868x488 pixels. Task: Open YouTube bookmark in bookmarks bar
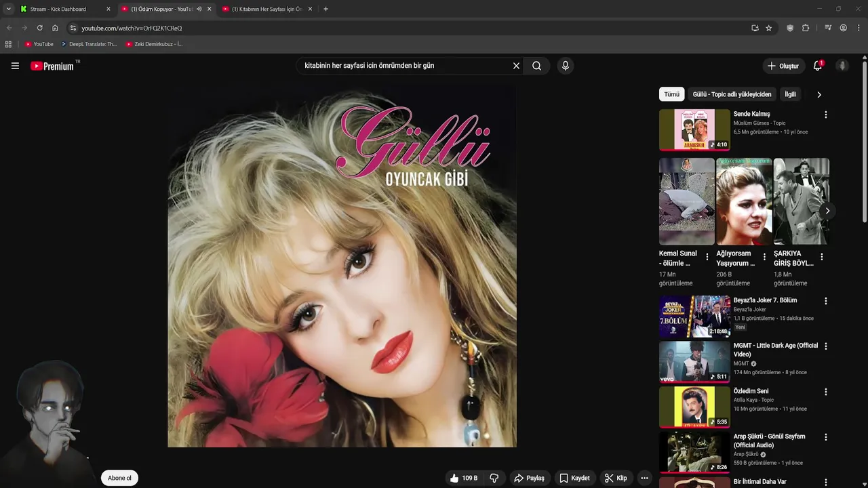[39, 44]
